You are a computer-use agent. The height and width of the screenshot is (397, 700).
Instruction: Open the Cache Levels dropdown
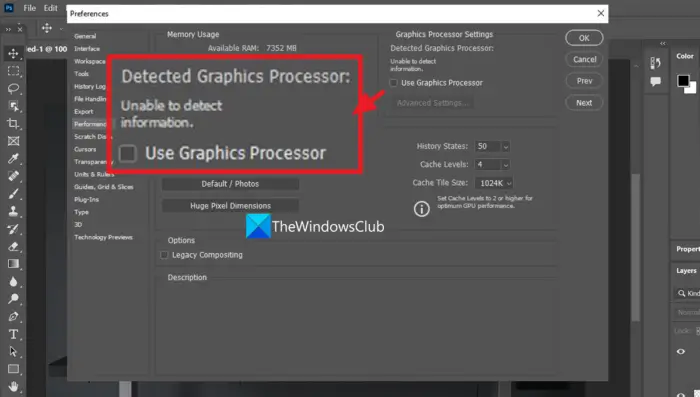click(x=492, y=164)
